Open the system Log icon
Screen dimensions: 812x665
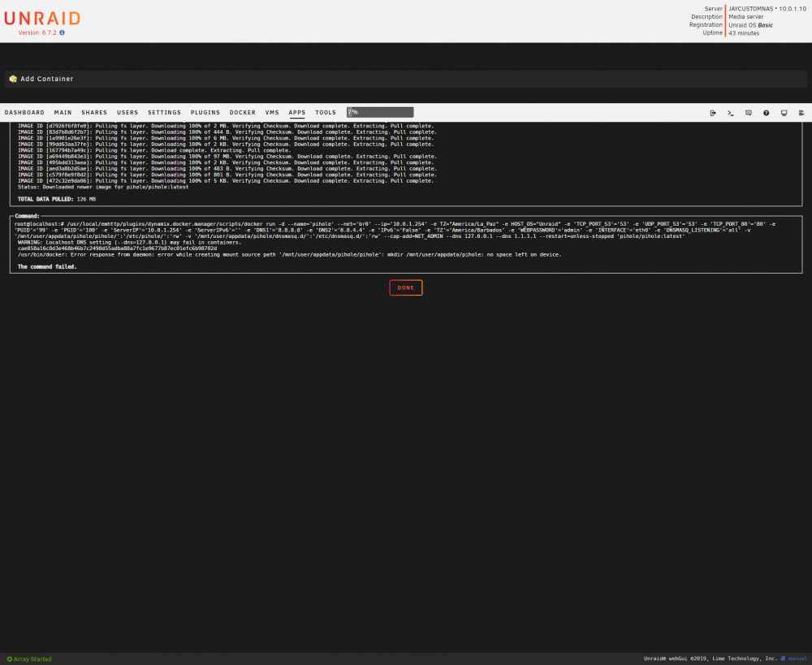click(801, 113)
